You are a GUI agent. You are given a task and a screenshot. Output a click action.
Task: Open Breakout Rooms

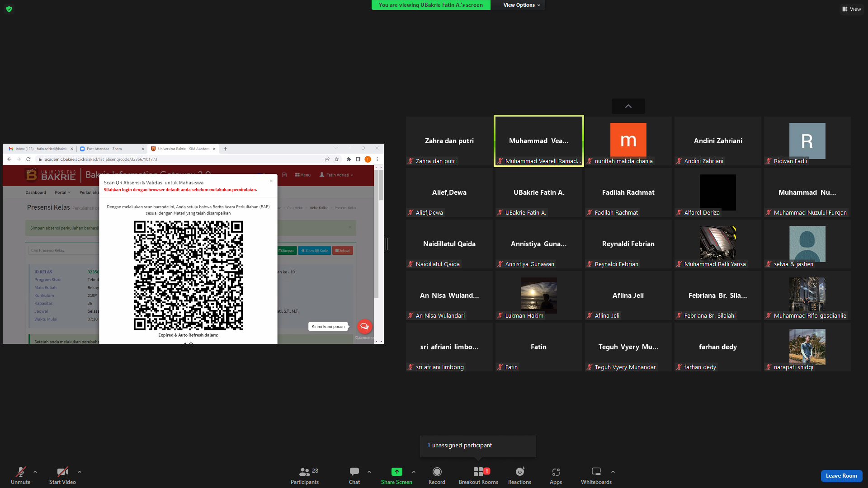(478, 475)
